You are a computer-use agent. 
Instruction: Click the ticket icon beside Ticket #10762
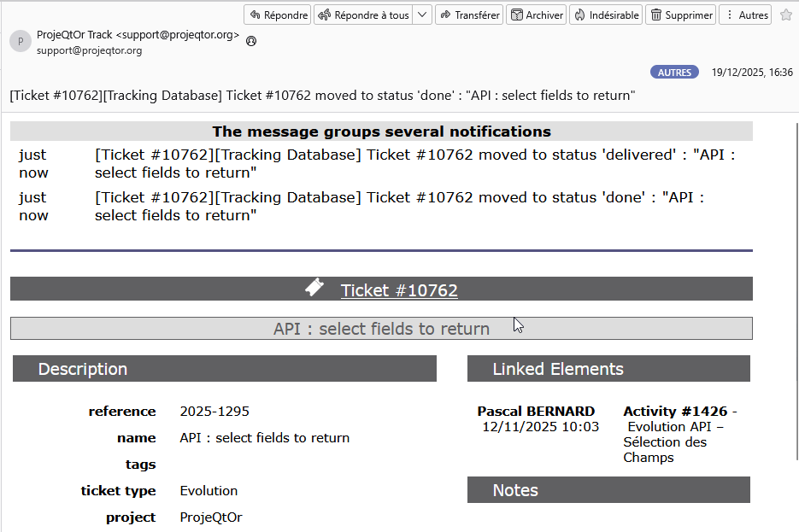point(314,289)
